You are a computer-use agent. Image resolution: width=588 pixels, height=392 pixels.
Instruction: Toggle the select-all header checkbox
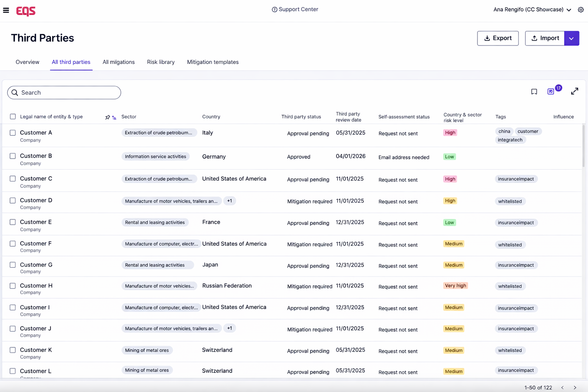pos(13,117)
